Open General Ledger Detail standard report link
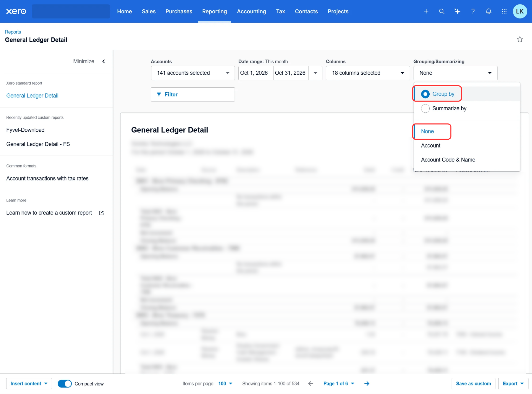Viewport: 532px width, 394px height. (32, 96)
